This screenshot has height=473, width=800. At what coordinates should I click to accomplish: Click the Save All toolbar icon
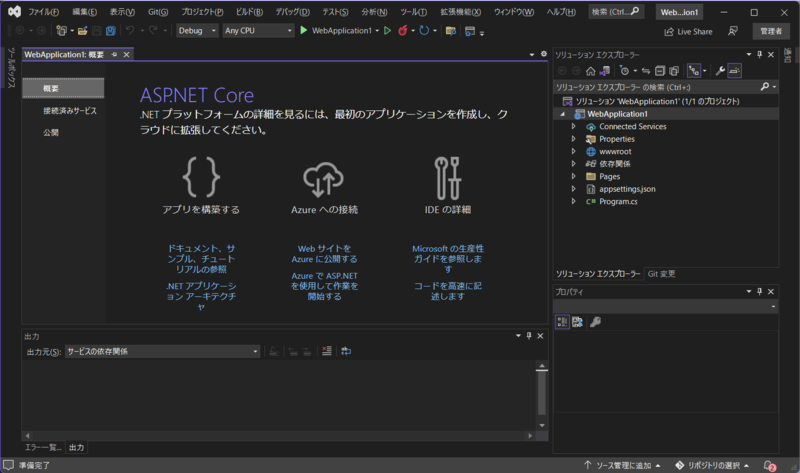point(110,31)
